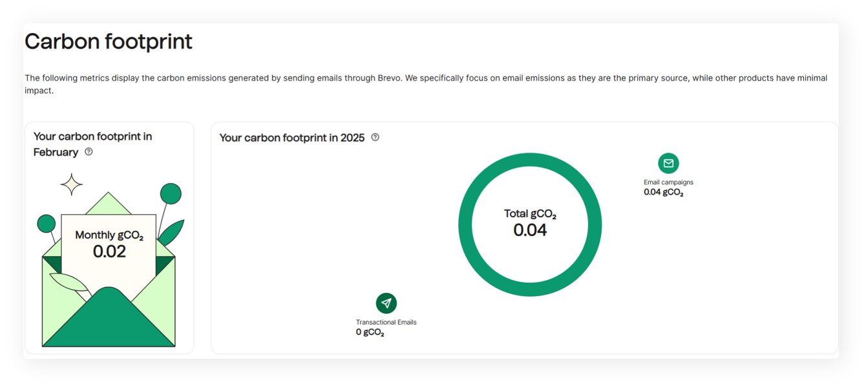Click the "Your carbon footprint in 2025" heading
Image resolution: width=868 pixels, height=388 pixels.
coord(292,138)
